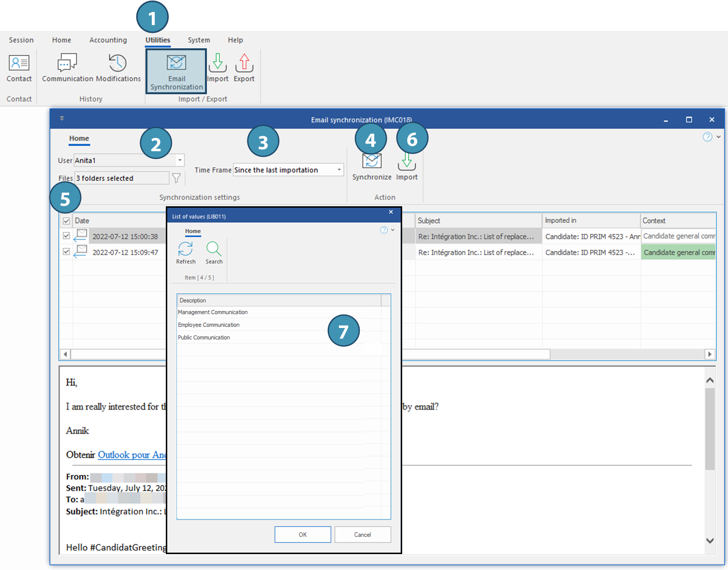Select Employee Communication list item
This screenshot has width=728, height=570.
pyautogui.click(x=209, y=325)
